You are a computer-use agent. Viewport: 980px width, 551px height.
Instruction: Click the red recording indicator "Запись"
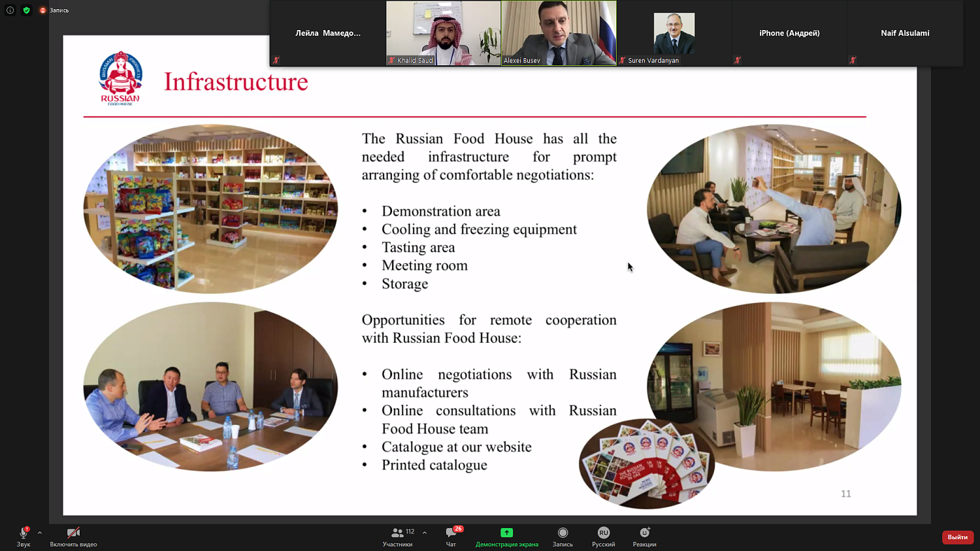coord(54,10)
